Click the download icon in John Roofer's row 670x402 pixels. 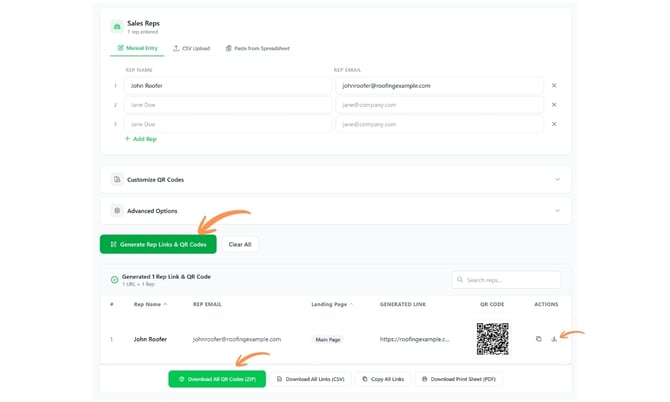pos(554,339)
